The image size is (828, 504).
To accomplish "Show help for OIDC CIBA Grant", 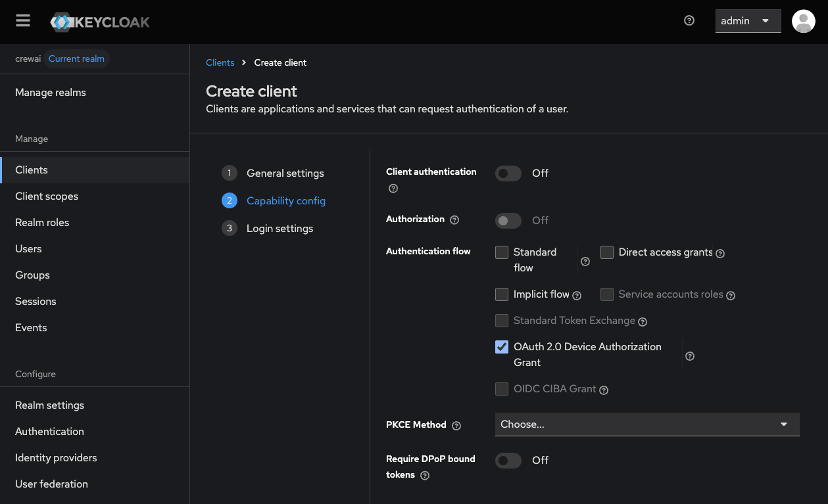I will (x=603, y=389).
